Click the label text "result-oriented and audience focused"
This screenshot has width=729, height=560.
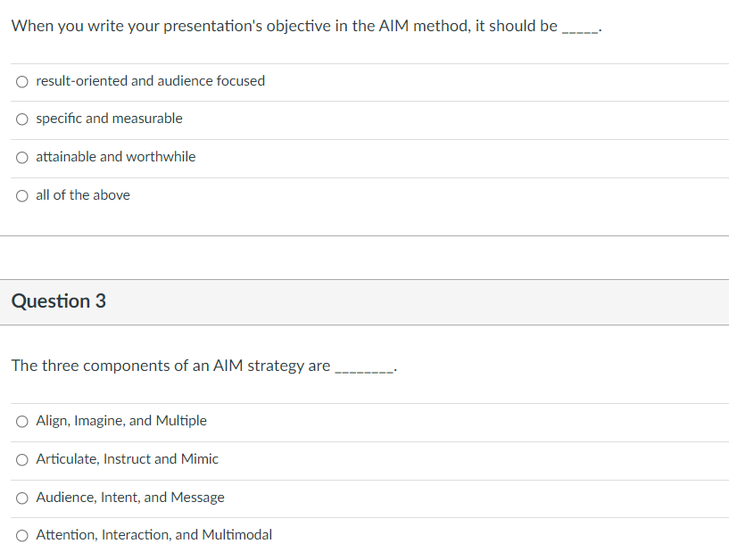pos(149,80)
